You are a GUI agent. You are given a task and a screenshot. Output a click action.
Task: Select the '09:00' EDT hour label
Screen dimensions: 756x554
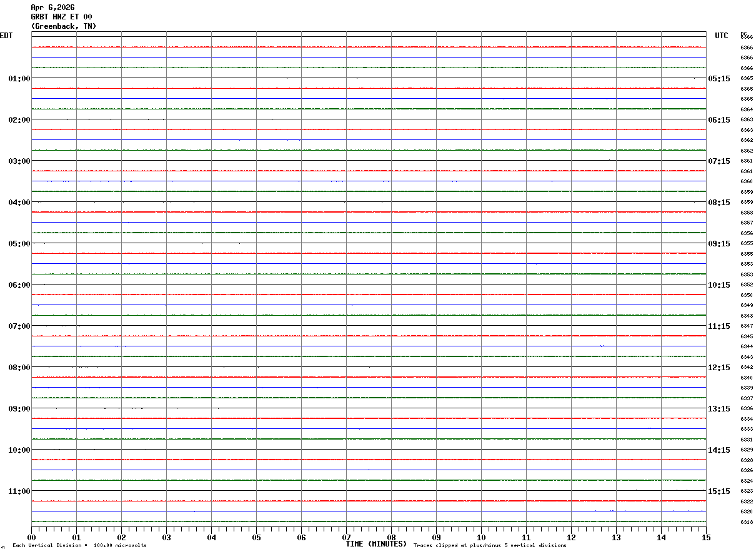[x=19, y=409]
